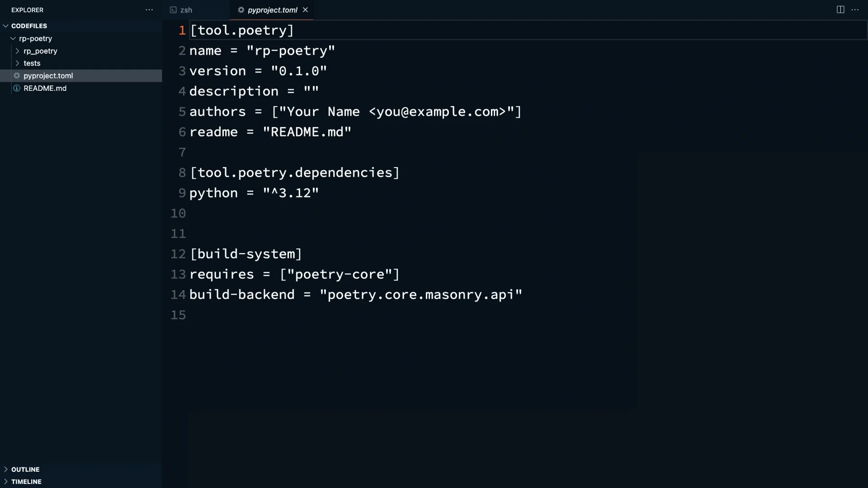Click the terminal icon on zsh tab

point(173,10)
